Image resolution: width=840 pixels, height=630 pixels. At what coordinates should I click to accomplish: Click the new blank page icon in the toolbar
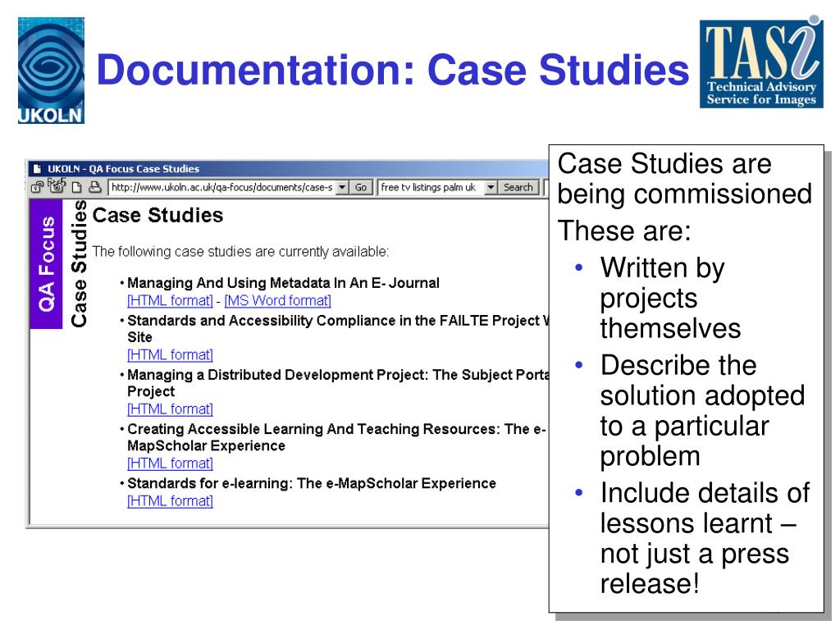[x=76, y=187]
